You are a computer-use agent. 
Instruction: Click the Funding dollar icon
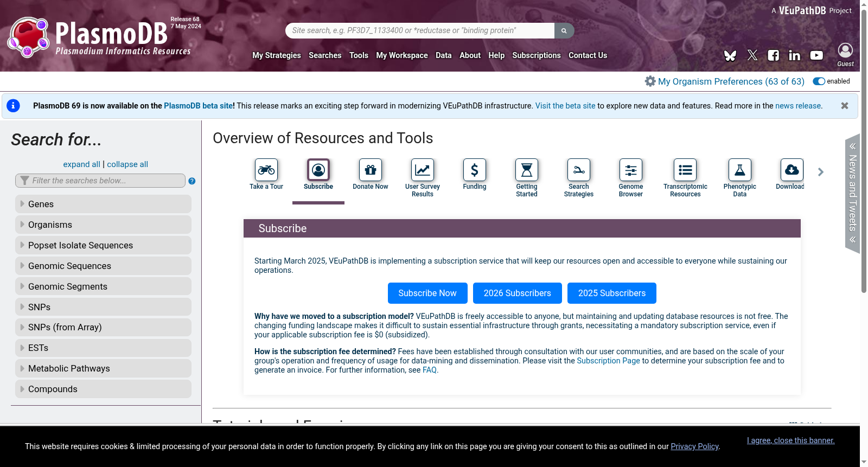click(x=475, y=170)
